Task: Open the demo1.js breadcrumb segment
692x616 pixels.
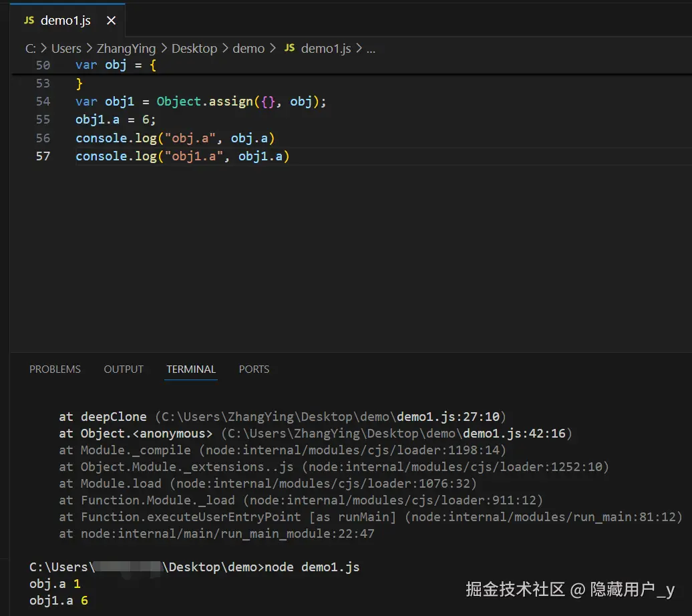Action: click(x=326, y=48)
